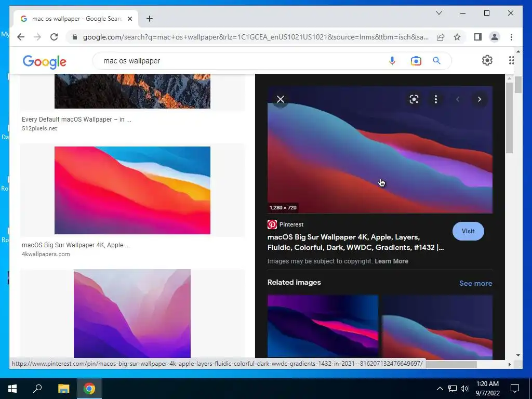Click the address bar URL

pos(255,37)
